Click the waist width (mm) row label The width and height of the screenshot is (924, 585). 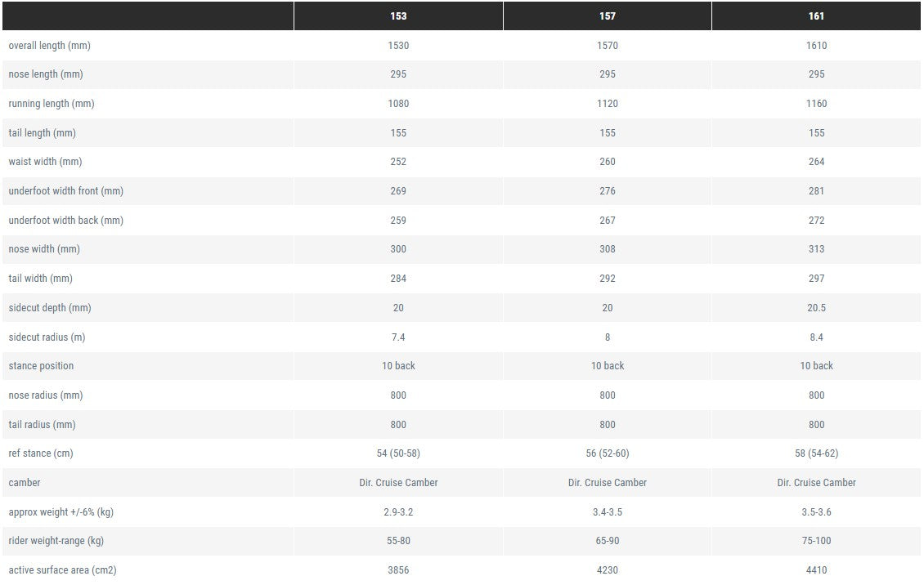[45, 161]
